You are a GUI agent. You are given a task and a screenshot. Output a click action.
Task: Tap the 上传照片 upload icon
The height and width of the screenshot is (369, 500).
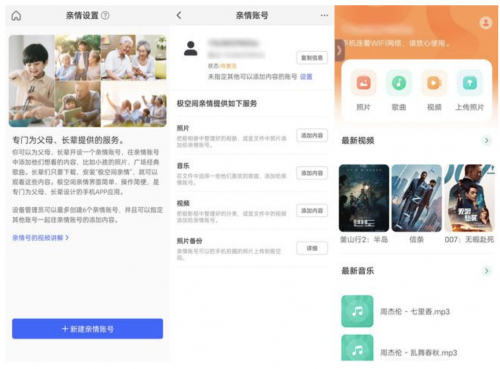(x=469, y=83)
